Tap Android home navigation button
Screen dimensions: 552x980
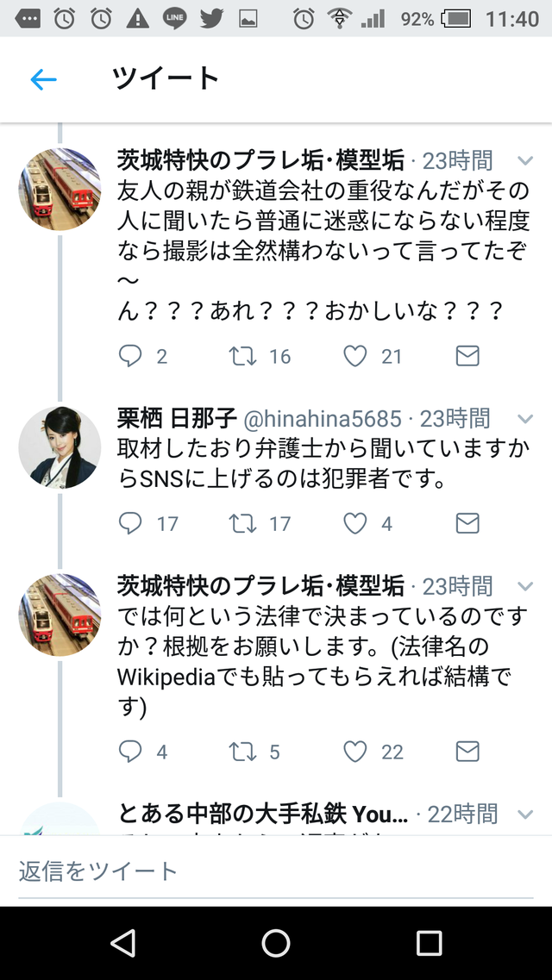[276, 942]
